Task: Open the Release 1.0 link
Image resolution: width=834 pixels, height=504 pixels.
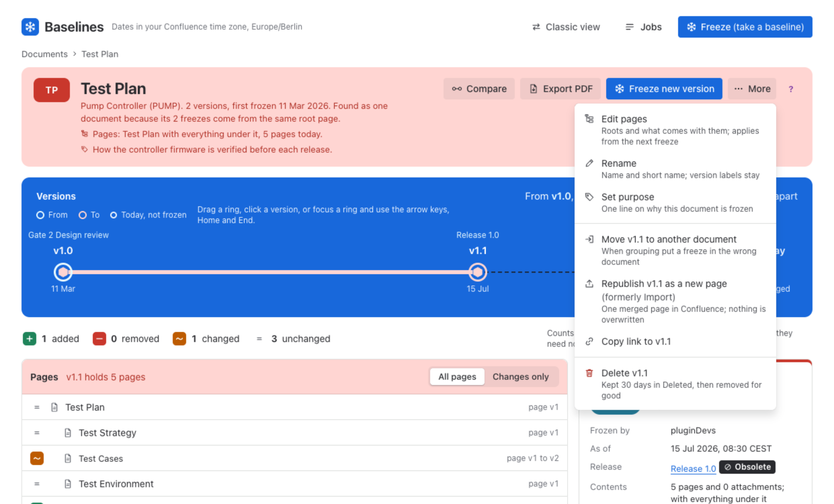Action: tap(693, 468)
